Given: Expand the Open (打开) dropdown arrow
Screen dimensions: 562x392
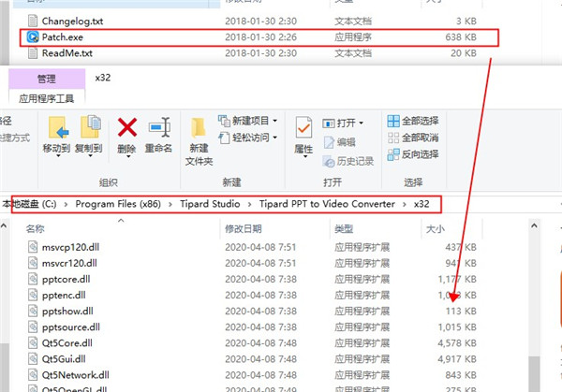Looking at the screenshot, I should pyautogui.click(x=361, y=123).
